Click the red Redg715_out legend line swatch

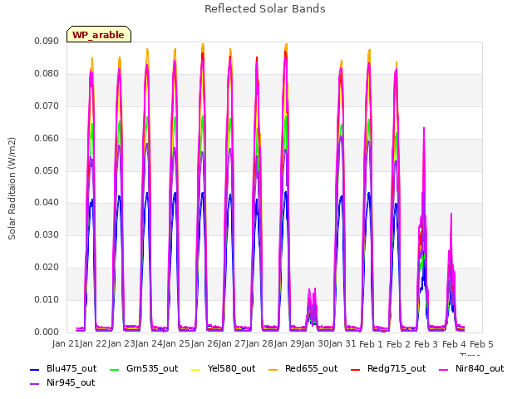(x=355, y=369)
